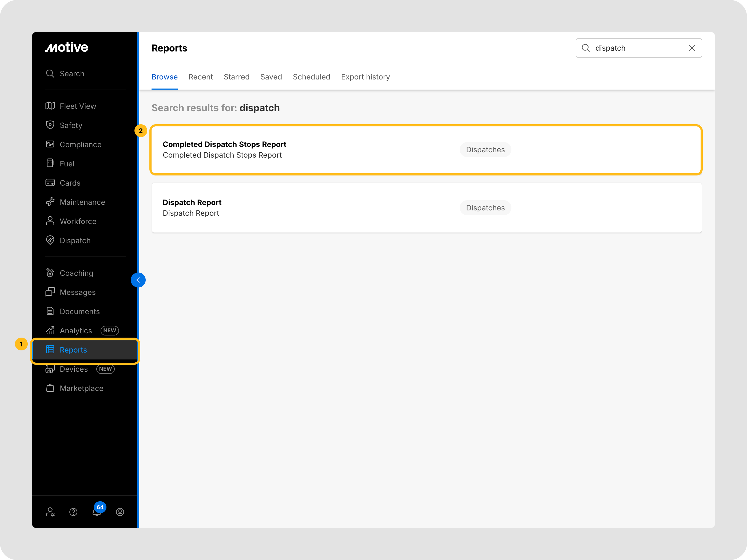Switch to the Recent tab
Image resolution: width=747 pixels, height=560 pixels.
click(201, 77)
